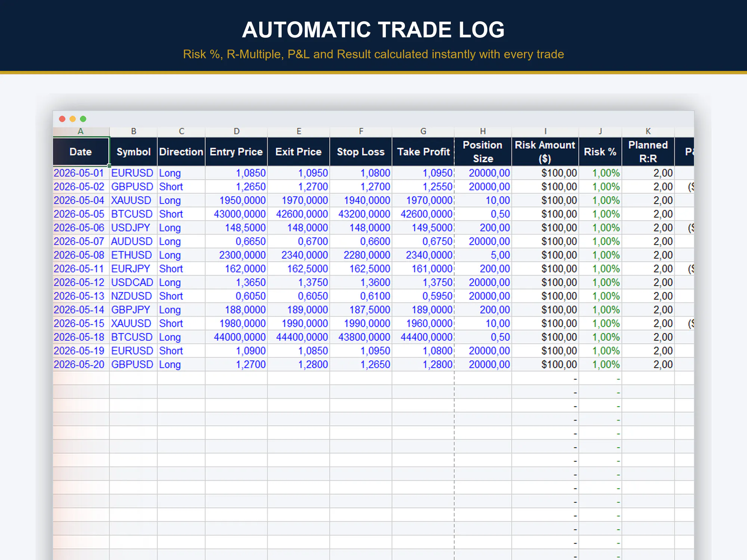Click the Stop Loss header cell
Image resolution: width=747 pixels, height=560 pixels.
tap(361, 152)
